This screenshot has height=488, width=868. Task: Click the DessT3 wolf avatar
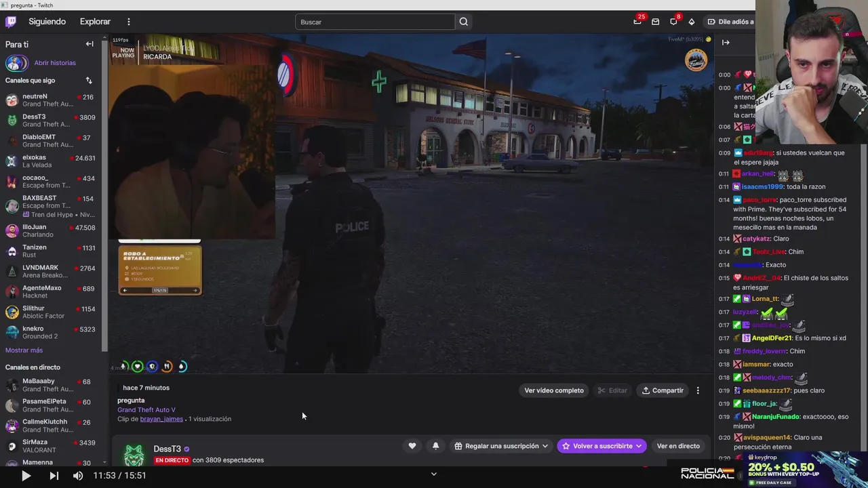click(x=134, y=455)
